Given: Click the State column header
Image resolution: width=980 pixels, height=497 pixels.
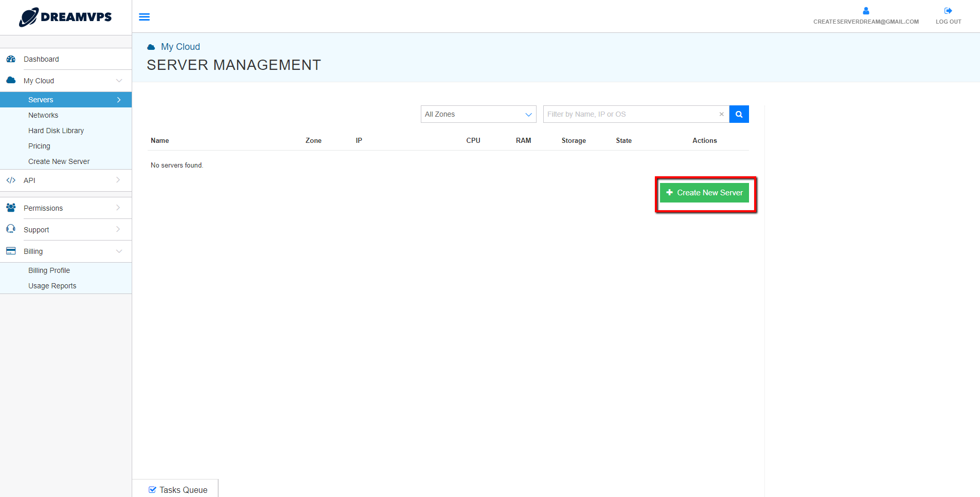Looking at the screenshot, I should [x=623, y=140].
